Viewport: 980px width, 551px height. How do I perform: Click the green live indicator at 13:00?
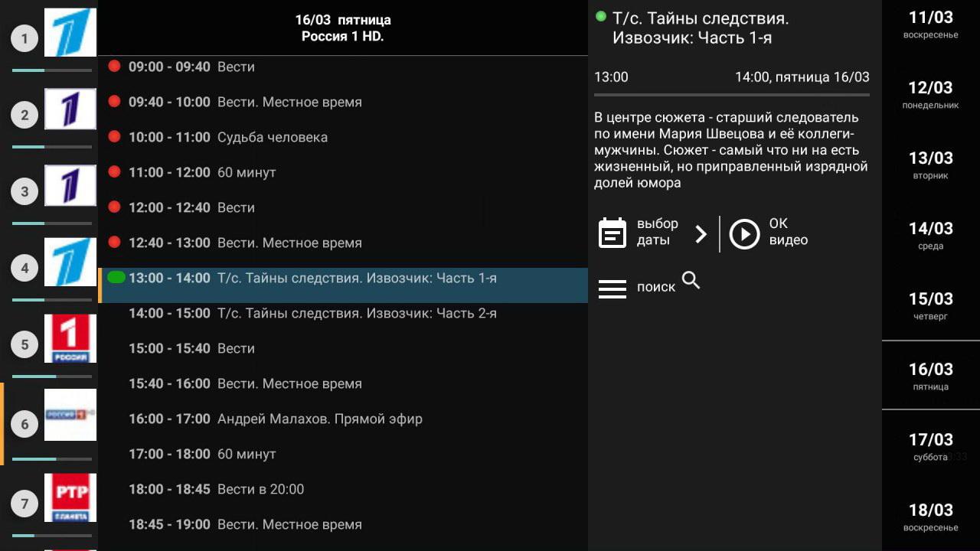tap(116, 277)
